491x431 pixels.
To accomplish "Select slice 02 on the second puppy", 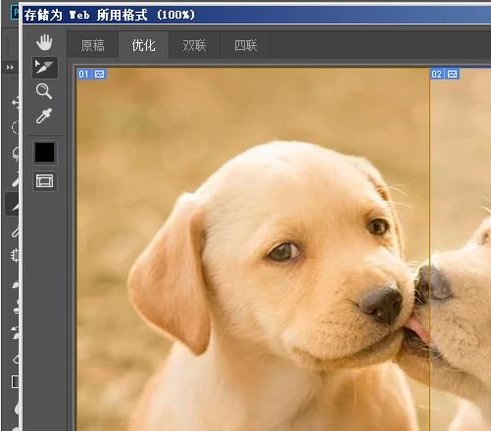I will (x=461, y=249).
